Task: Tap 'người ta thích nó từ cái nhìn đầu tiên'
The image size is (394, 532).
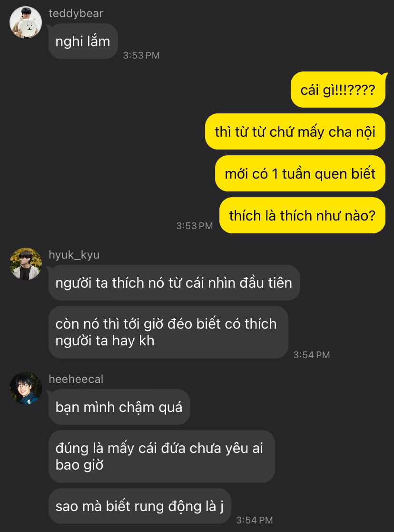Action: pos(174,282)
